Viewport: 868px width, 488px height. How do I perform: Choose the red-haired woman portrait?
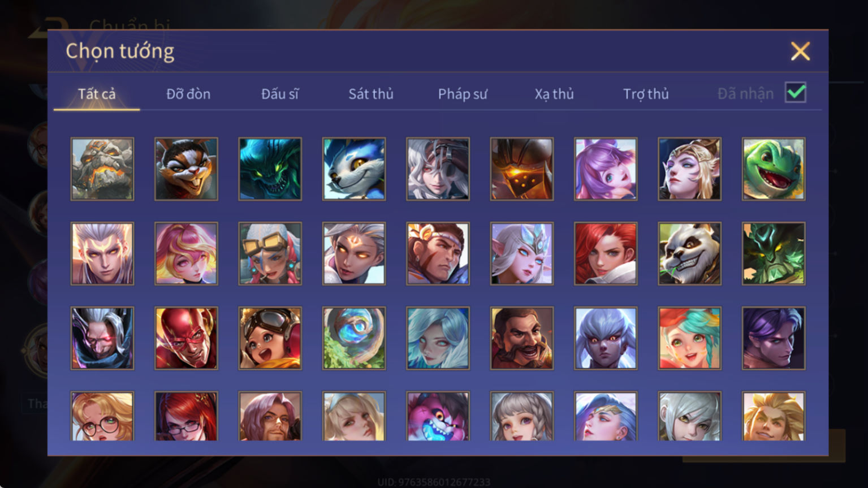(x=605, y=253)
